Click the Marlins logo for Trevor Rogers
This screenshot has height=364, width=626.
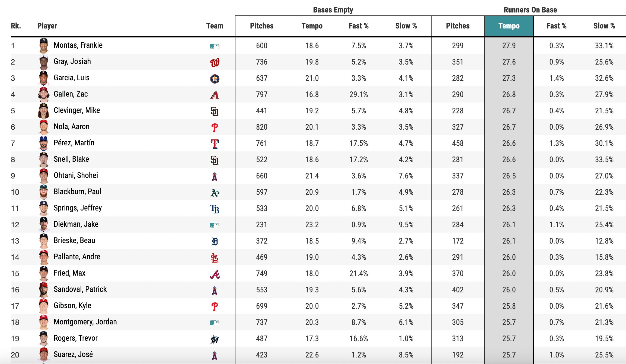click(x=215, y=339)
